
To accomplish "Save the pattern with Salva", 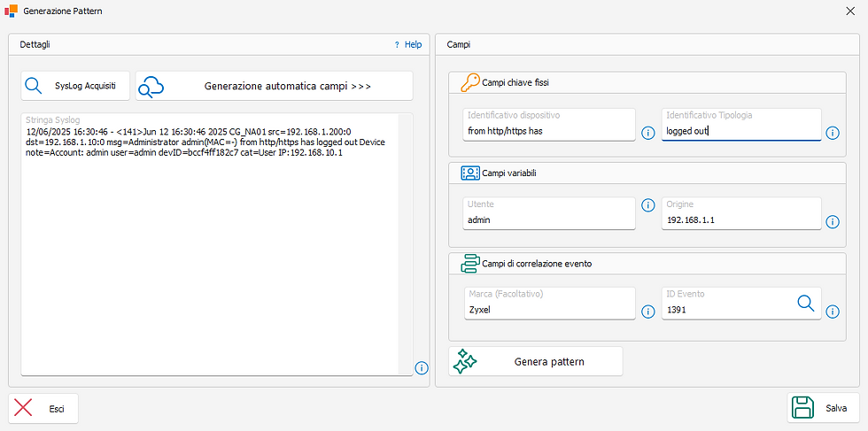I will (823, 408).
